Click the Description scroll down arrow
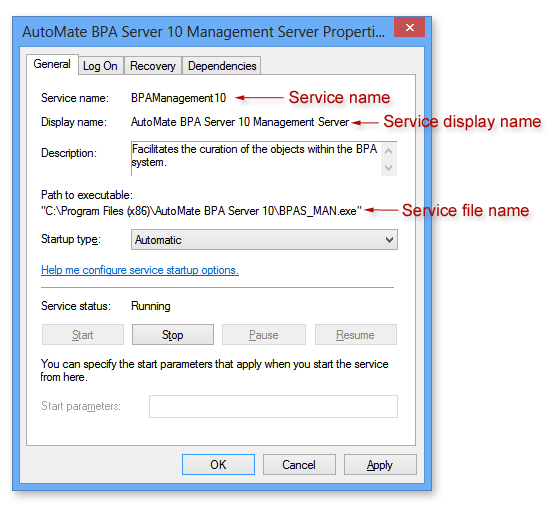555x509 pixels. pyautogui.click(x=389, y=167)
